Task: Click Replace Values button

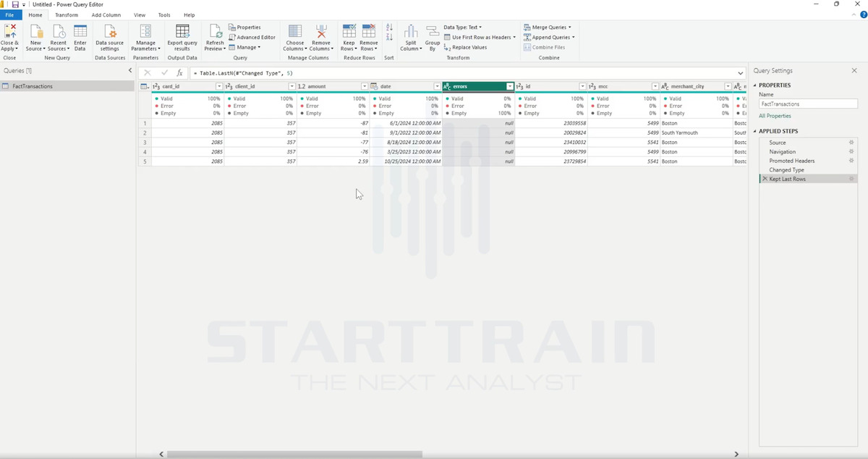Action: (465, 47)
